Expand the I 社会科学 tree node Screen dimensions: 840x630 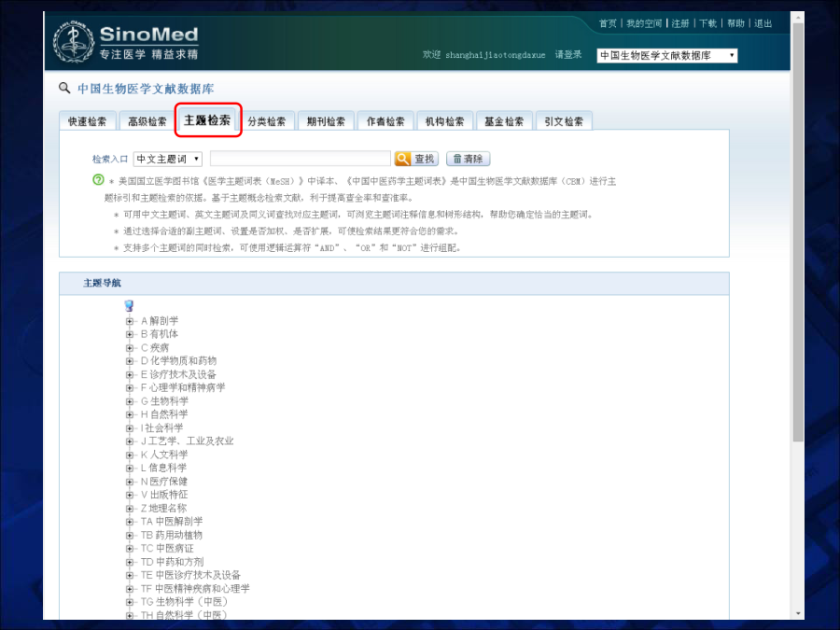point(130,428)
